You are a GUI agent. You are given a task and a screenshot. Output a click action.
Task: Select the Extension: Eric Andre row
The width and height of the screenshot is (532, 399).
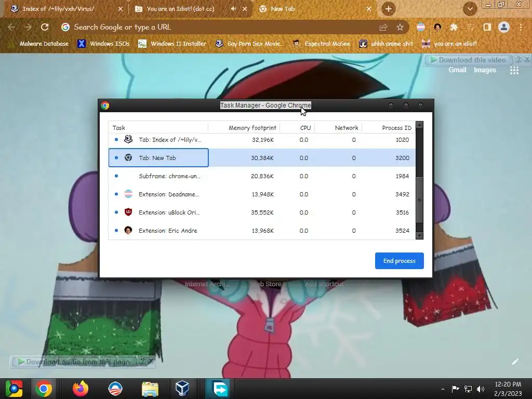pyautogui.click(x=262, y=231)
